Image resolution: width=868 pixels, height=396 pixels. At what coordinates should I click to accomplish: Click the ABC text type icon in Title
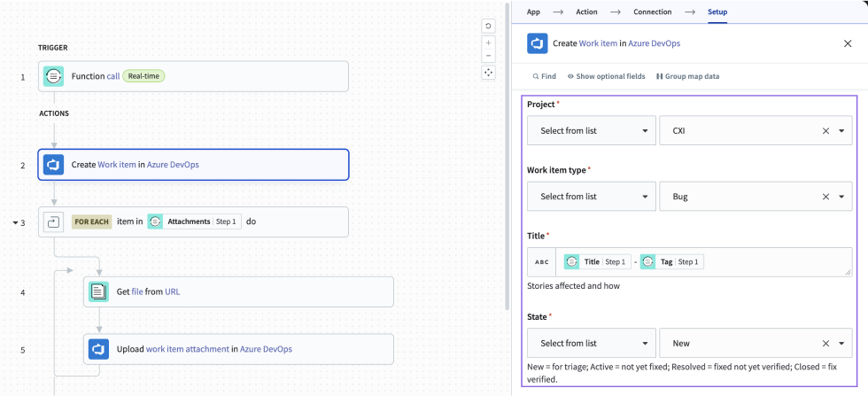542,262
